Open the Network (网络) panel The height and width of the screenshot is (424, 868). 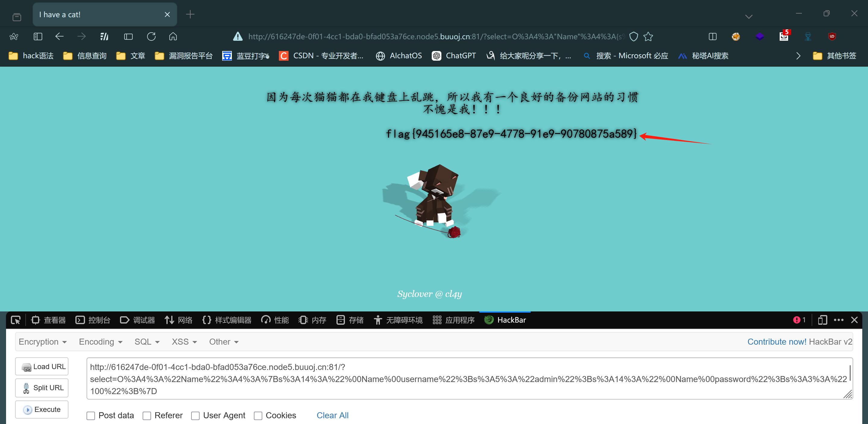(178, 320)
